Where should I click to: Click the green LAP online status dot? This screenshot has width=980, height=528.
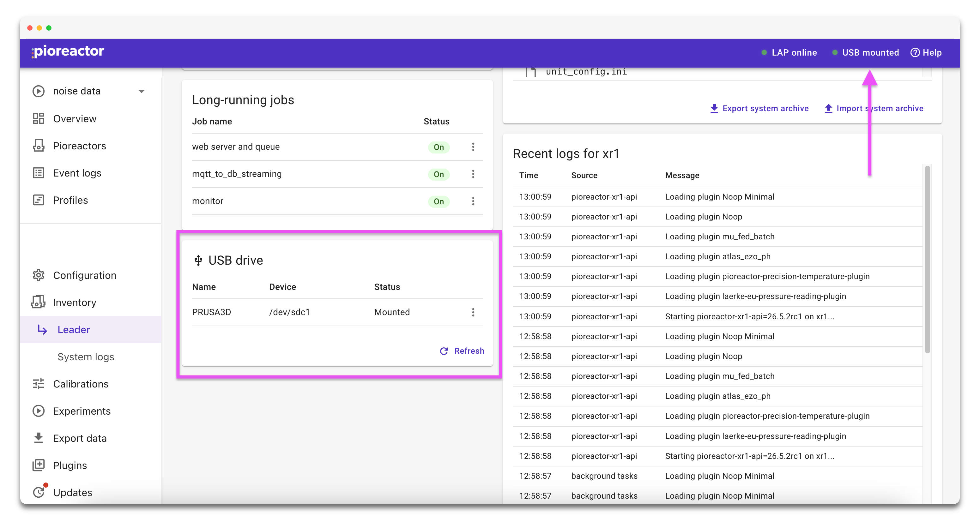764,52
